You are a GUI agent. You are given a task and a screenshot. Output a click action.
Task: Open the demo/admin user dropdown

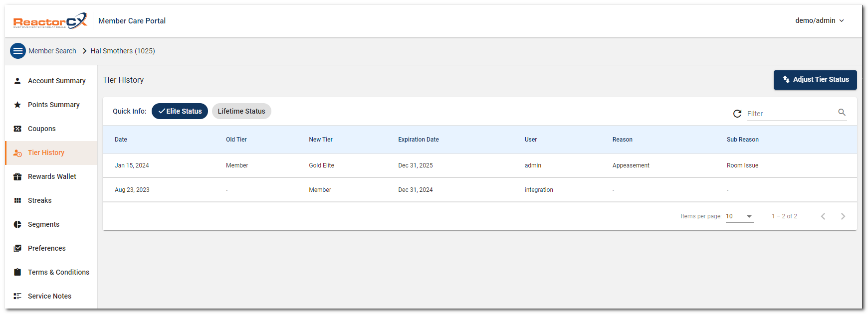pyautogui.click(x=819, y=20)
